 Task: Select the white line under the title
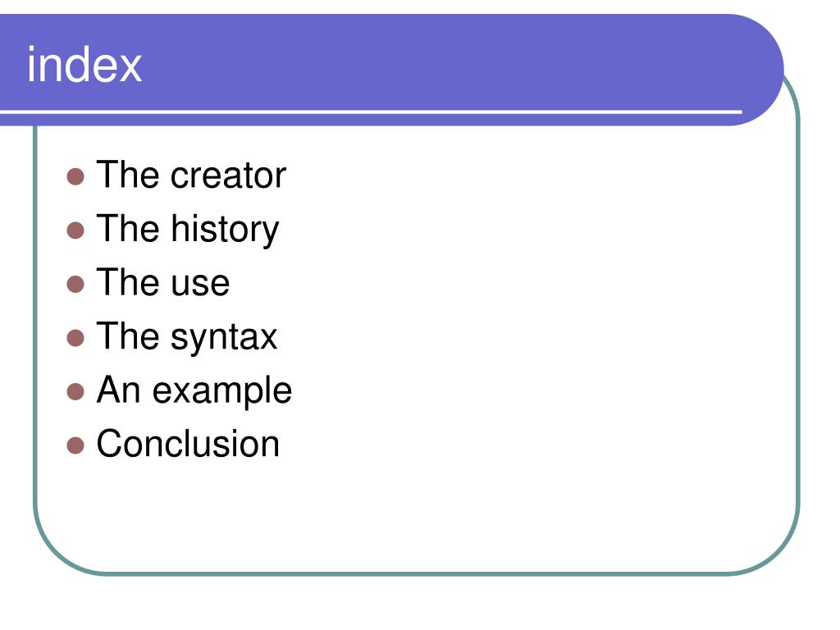coord(371,112)
